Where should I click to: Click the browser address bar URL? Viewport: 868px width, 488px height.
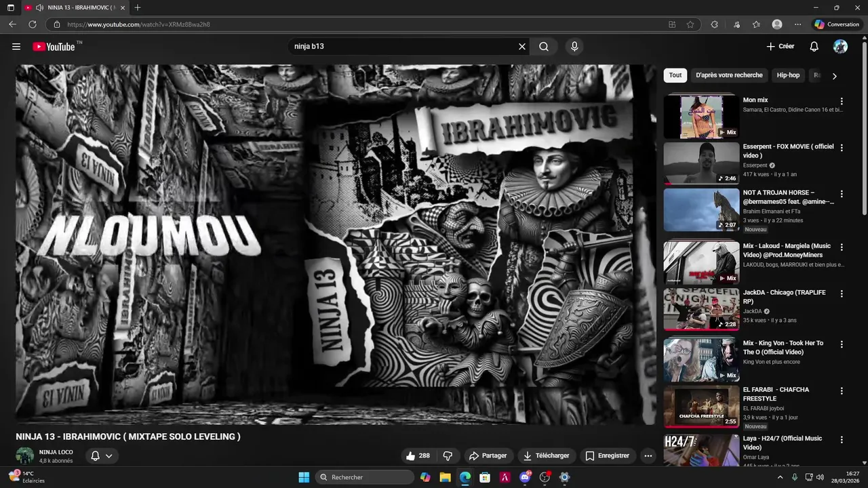[x=139, y=24]
